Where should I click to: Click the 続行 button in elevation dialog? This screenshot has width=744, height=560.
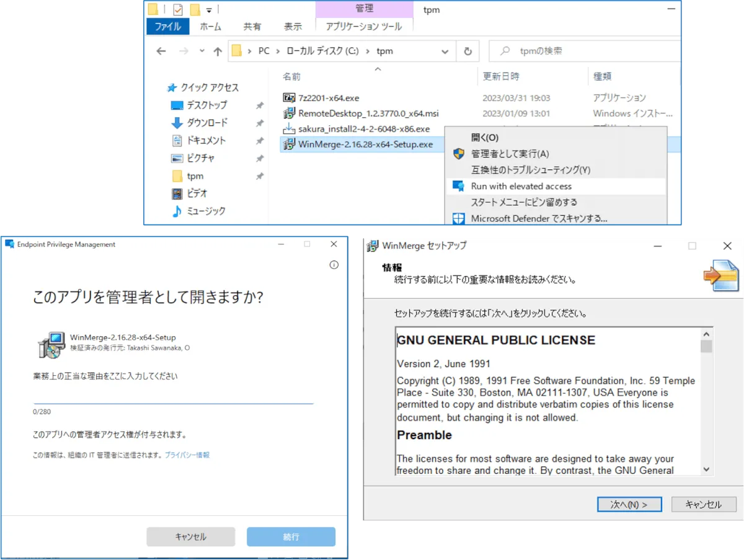[291, 536]
